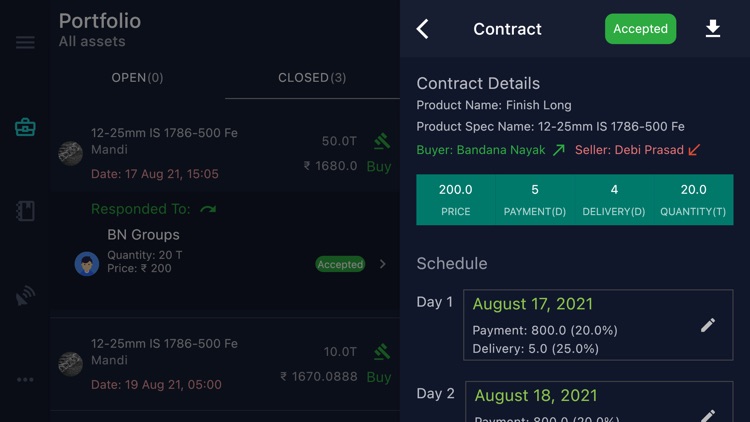Switch to the CLOSED(3) tab

312,78
